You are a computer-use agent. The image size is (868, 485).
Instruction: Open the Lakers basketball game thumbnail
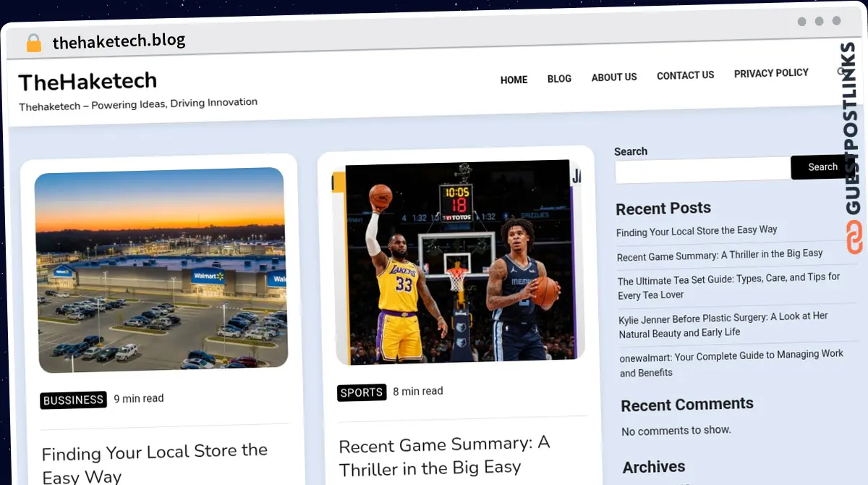click(x=457, y=261)
